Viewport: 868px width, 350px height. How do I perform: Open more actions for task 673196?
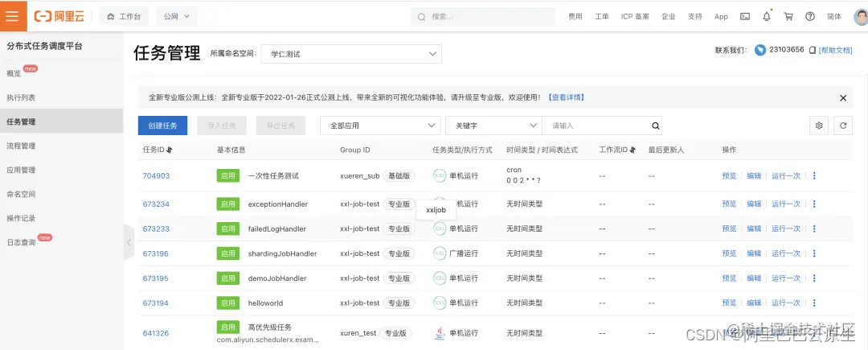tap(813, 253)
